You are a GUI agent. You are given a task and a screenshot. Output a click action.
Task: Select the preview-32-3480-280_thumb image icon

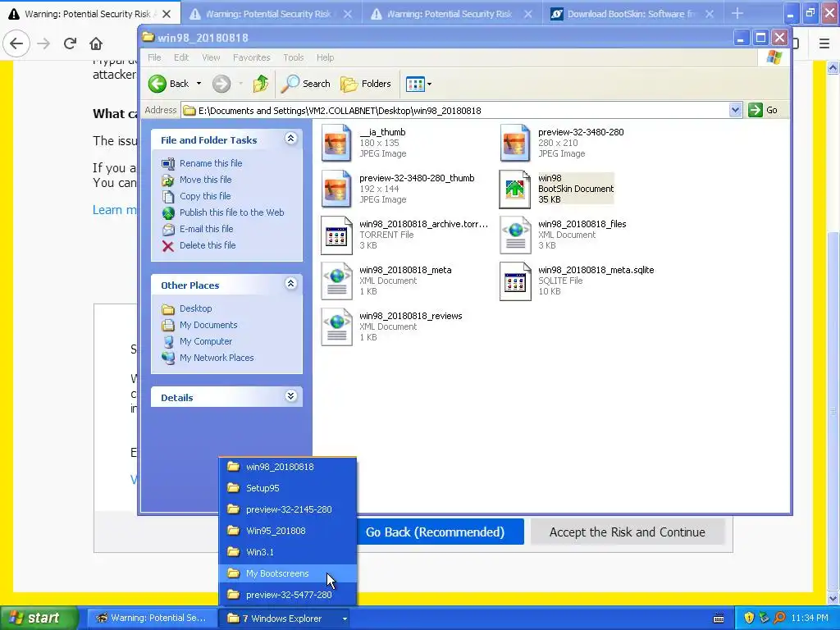pyautogui.click(x=336, y=189)
